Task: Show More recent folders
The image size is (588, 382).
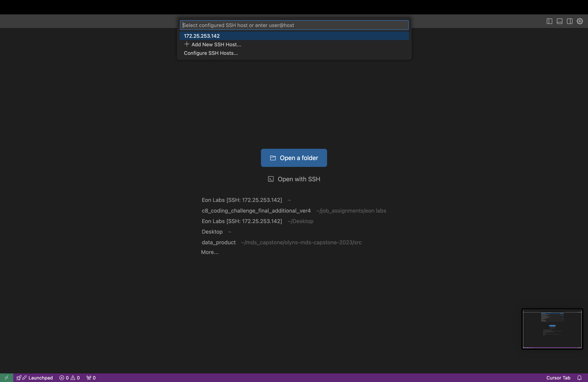Action: click(209, 252)
